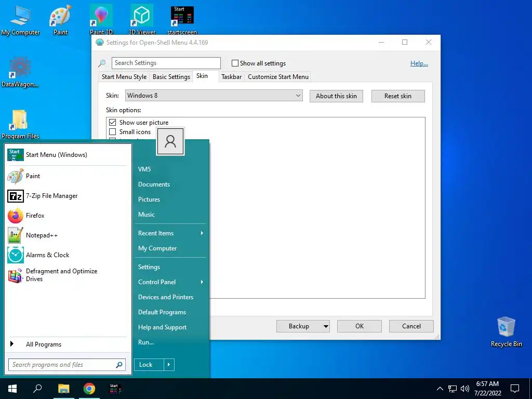Open the network tray icon

453,389
